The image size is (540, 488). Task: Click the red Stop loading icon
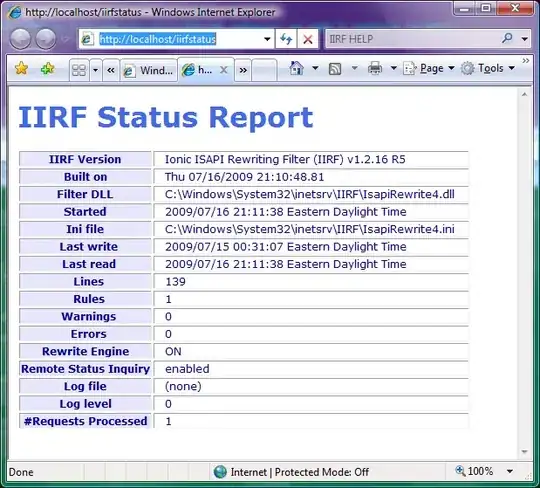click(308, 39)
